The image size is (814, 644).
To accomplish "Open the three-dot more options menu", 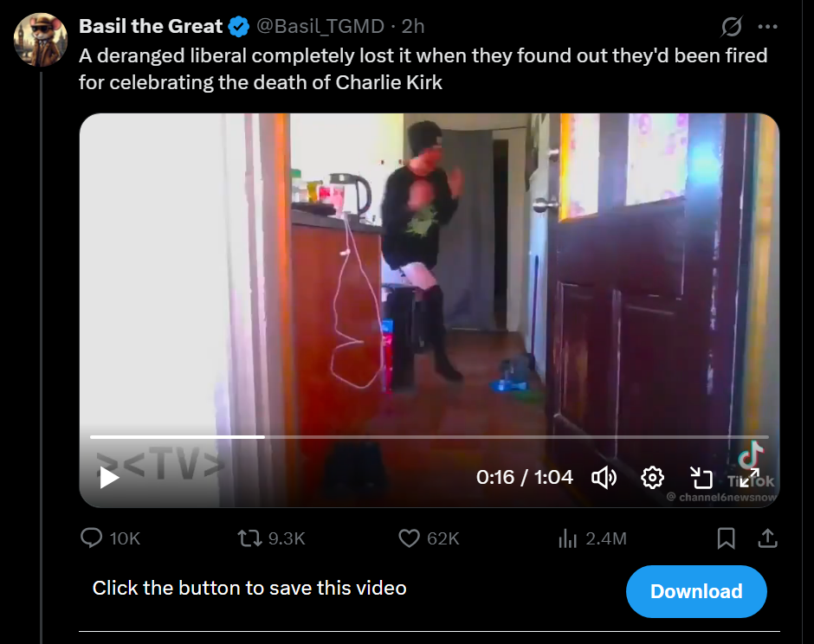I will [x=768, y=27].
